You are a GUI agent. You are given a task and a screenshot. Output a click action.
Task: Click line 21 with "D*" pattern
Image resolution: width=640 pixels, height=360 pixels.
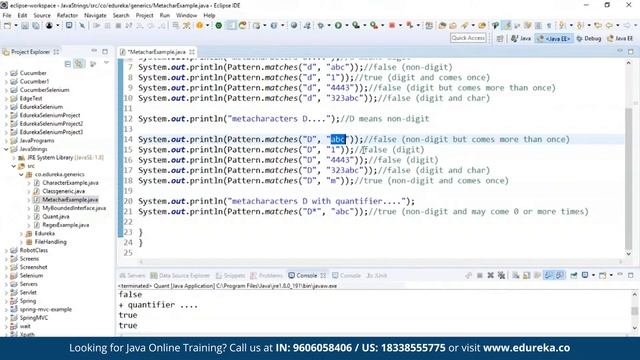[x=363, y=211]
